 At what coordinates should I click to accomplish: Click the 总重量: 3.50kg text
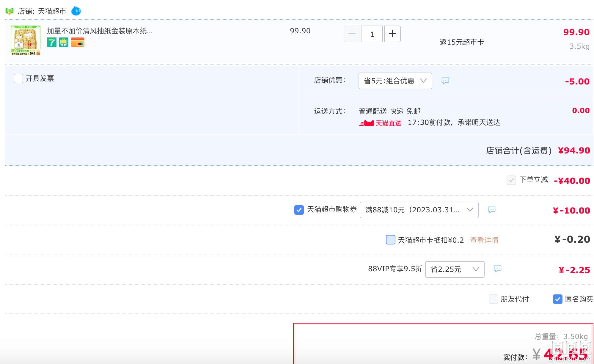click(x=561, y=337)
